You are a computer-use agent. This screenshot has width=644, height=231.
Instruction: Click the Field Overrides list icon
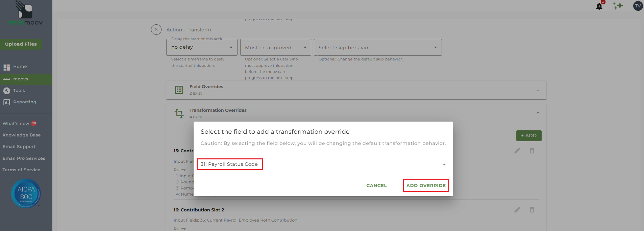(179, 90)
